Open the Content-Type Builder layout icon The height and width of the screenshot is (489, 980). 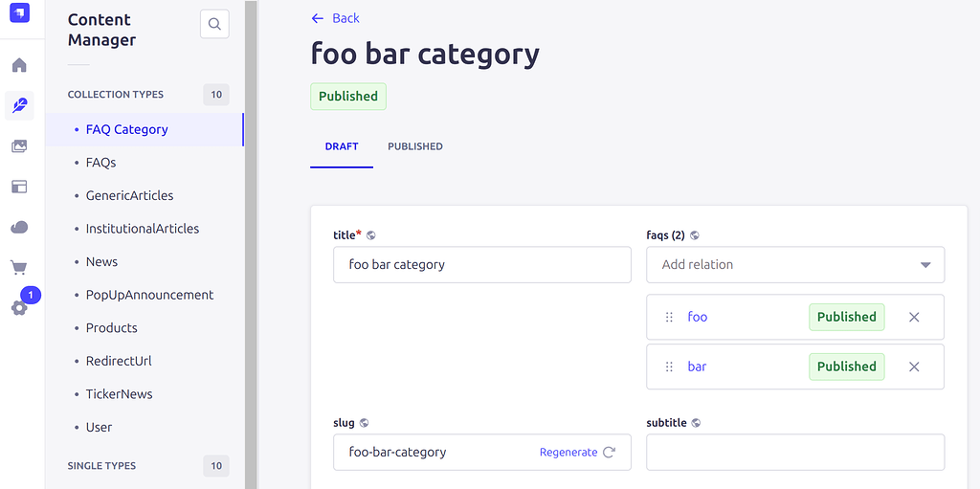point(19,187)
